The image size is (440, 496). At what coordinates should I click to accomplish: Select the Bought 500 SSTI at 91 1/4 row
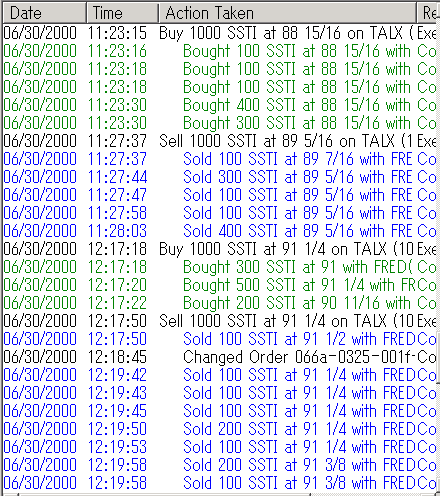pyautogui.click(x=220, y=285)
